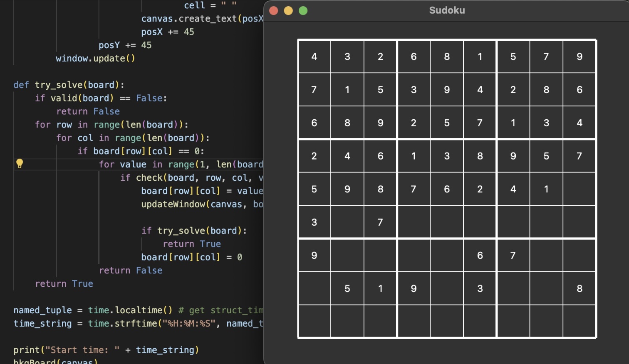Click the window.update() code line

point(95,58)
